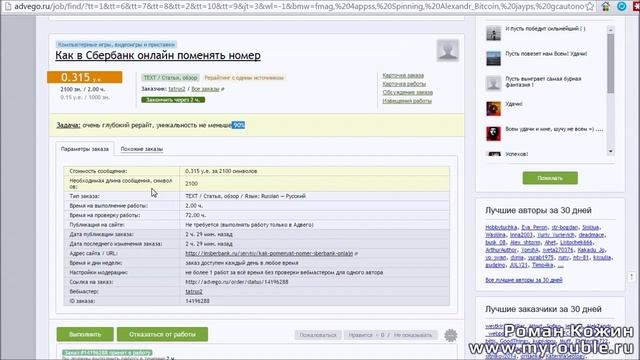Click the '...' more authors link
The width and height of the screenshot is (640, 360).
click(x=560, y=265)
